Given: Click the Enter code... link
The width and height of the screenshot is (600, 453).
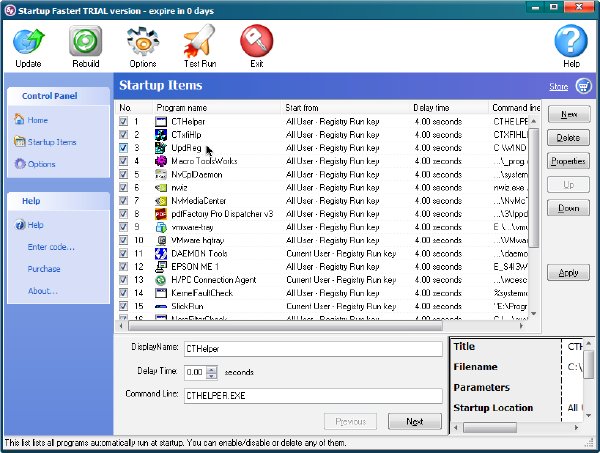Looking at the screenshot, I should [x=51, y=247].
